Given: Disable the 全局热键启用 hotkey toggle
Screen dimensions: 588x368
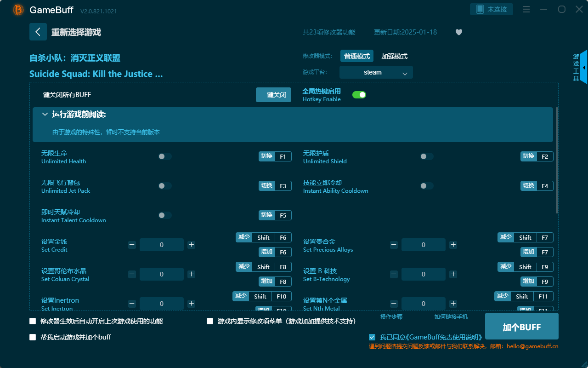Looking at the screenshot, I should pos(359,94).
